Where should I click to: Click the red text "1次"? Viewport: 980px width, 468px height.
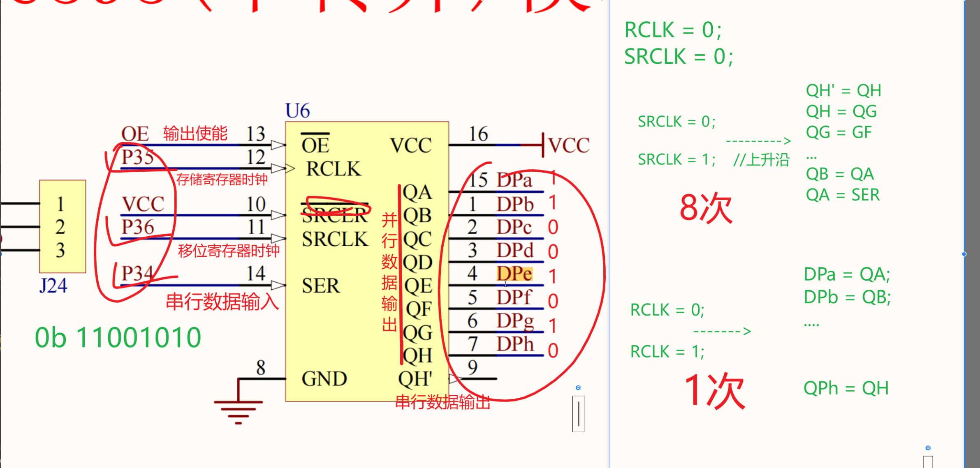pyautogui.click(x=715, y=392)
